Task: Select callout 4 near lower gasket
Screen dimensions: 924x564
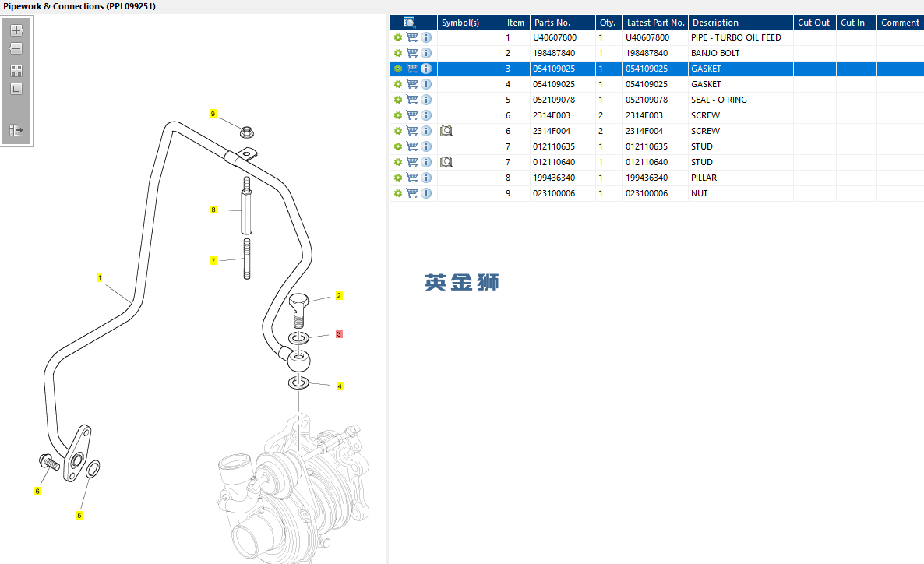Action: (x=340, y=386)
